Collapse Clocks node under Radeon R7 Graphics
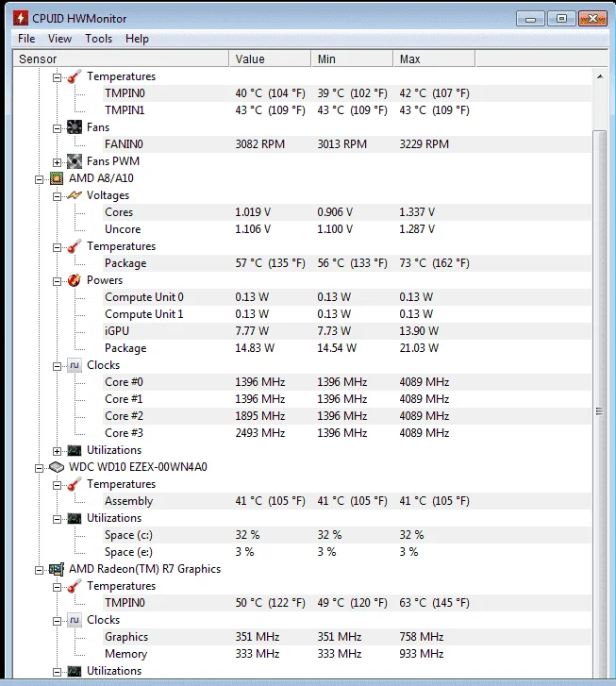Screen dimensions: 616x686 click(57, 621)
